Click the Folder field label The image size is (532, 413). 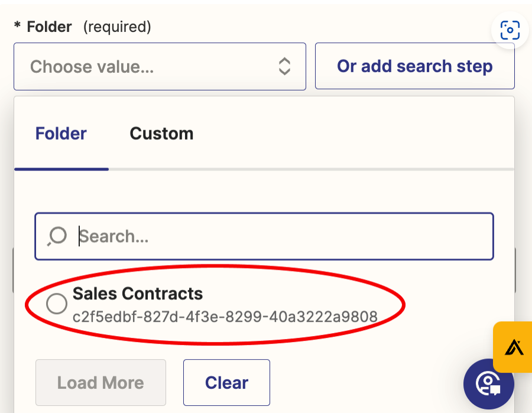pos(50,27)
